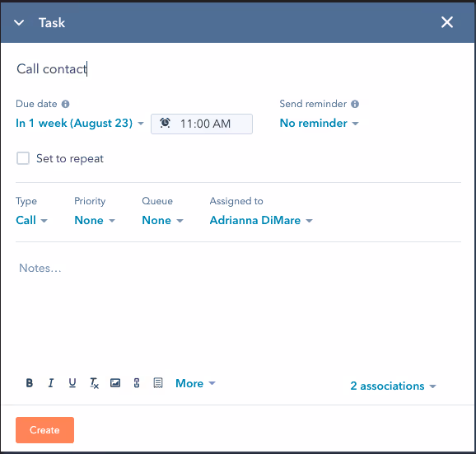Click the Due date info icon
This screenshot has height=454, width=476.
tap(65, 104)
